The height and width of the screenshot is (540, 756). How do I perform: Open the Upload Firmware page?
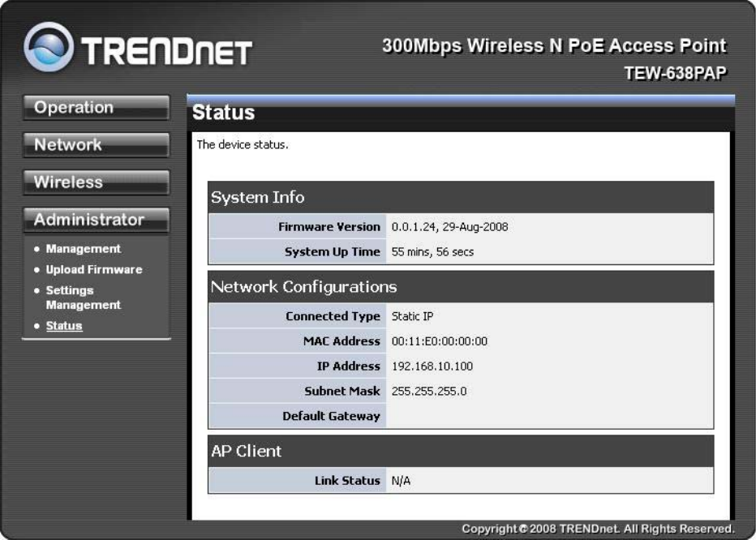coord(94,269)
